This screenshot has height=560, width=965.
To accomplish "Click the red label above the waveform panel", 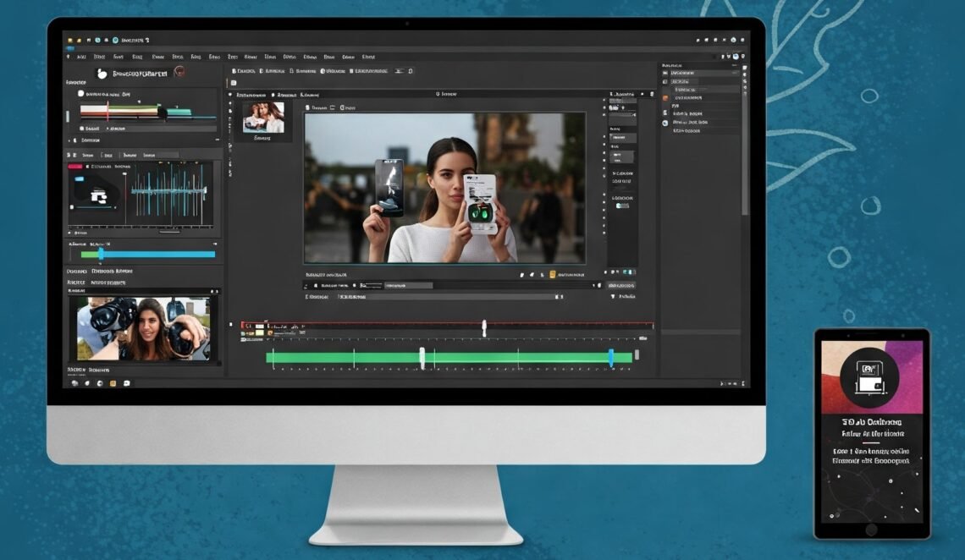I will click(x=75, y=167).
